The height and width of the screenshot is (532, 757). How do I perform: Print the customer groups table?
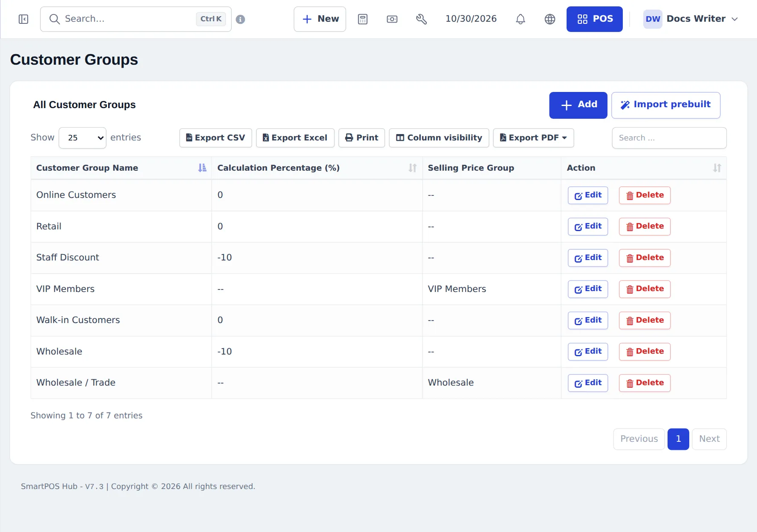[x=362, y=138]
